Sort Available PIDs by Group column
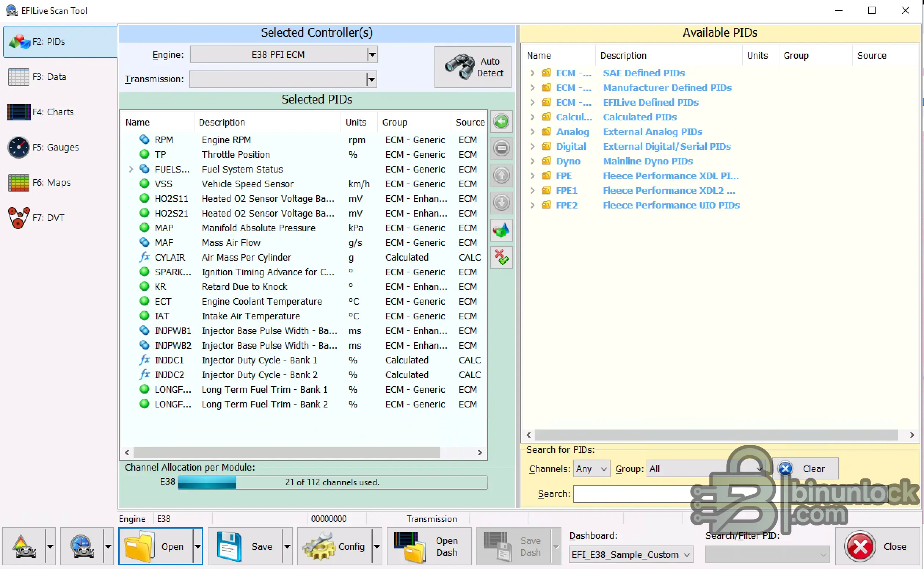Viewport: 924px width, 569px height. [x=815, y=56]
